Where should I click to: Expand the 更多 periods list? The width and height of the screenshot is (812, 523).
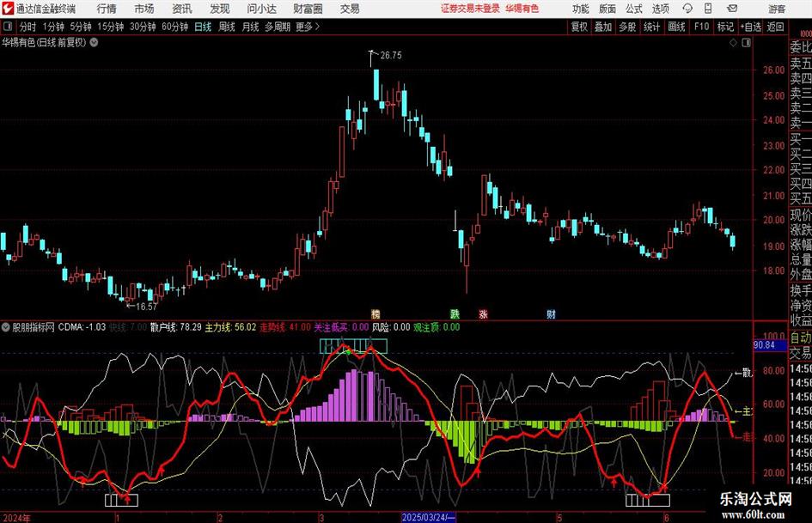coord(308,27)
